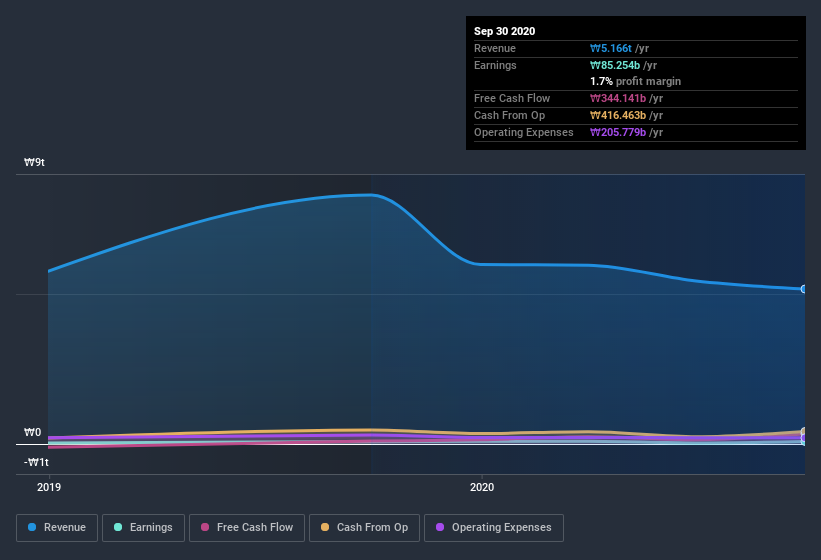Image resolution: width=821 pixels, height=560 pixels.
Task: Click the ₩0 y-axis label
Action: click(x=32, y=432)
